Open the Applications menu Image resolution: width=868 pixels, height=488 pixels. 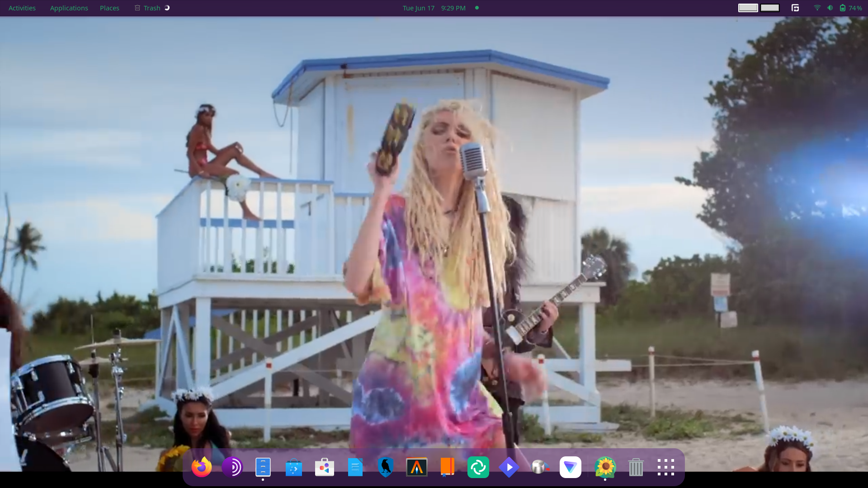click(69, 8)
